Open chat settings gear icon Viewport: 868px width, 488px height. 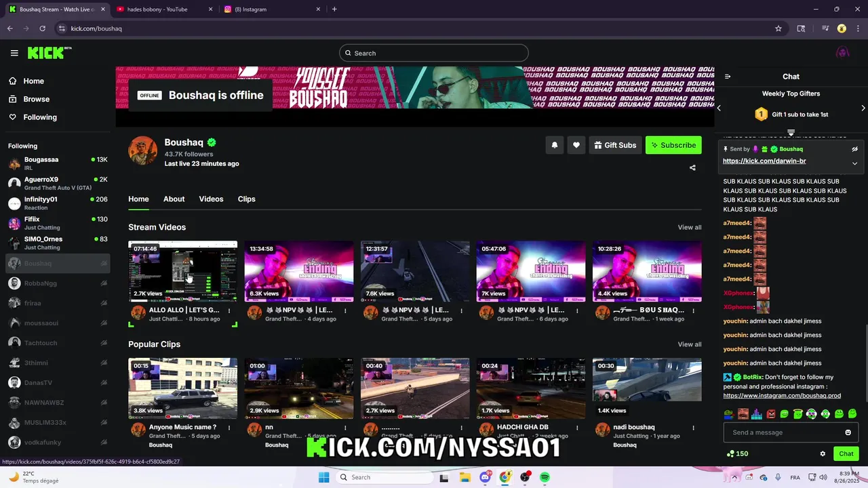click(823, 454)
